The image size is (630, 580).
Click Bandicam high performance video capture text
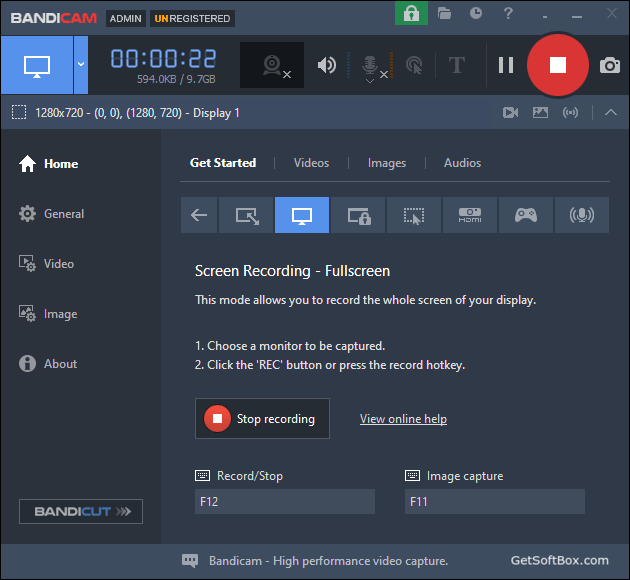[328, 561]
